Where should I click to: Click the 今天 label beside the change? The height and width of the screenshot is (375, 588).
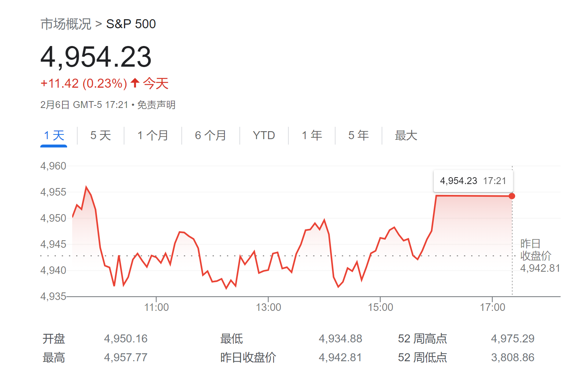click(156, 83)
